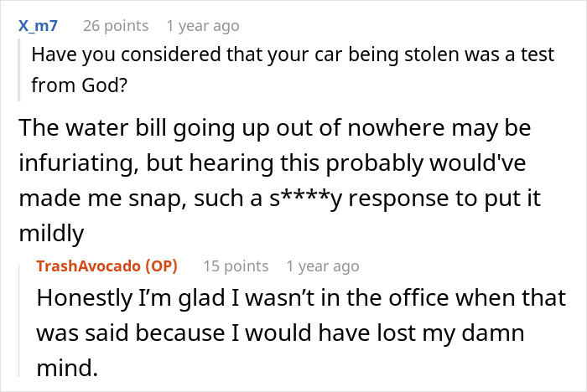Open the X_m7 user profile link

(x=38, y=26)
